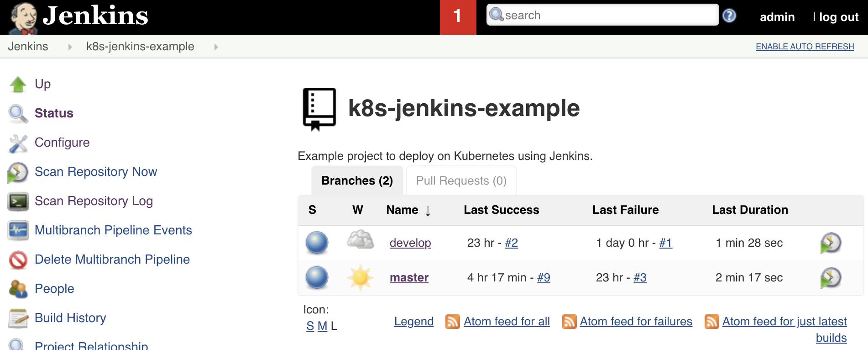Switch to the Branches (2) tab
Viewport: 868px width, 350px height.
click(357, 181)
